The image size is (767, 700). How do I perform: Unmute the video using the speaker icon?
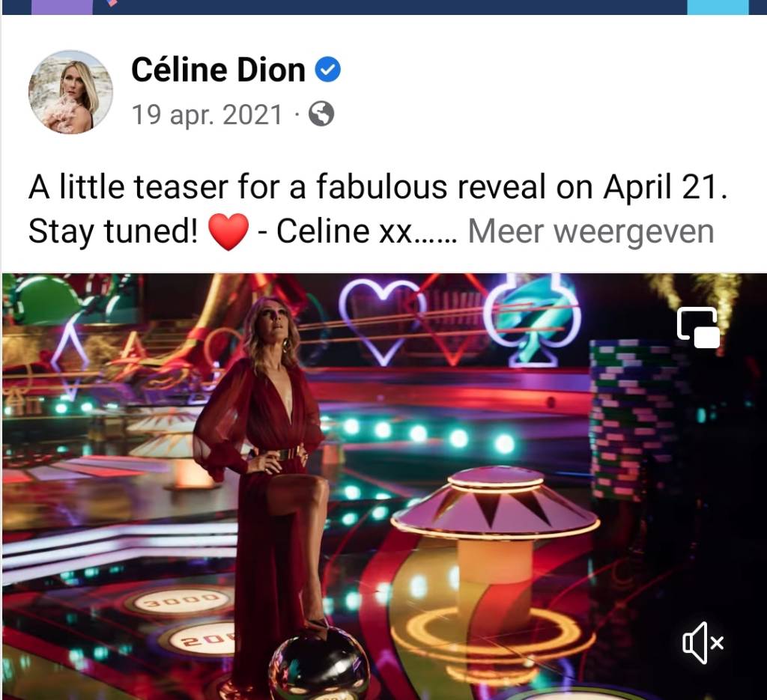click(703, 643)
